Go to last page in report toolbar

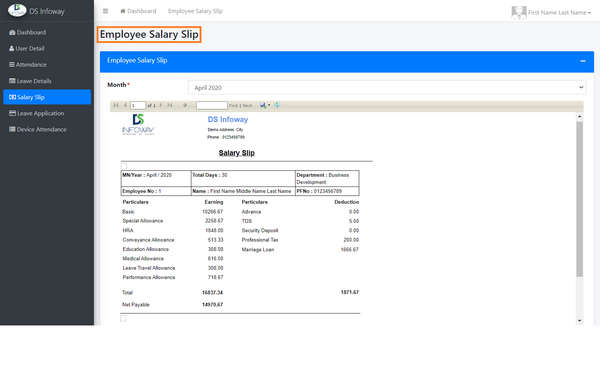[x=170, y=105]
